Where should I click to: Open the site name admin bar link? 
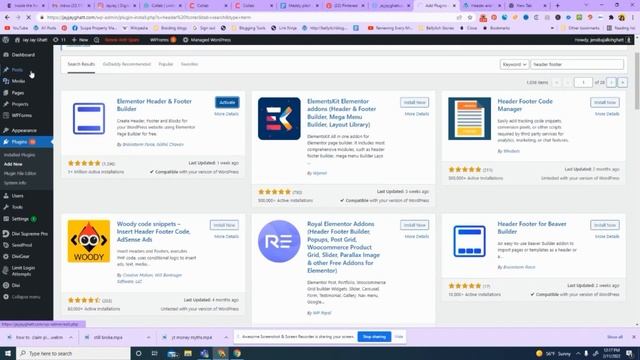[x=31, y=40]
